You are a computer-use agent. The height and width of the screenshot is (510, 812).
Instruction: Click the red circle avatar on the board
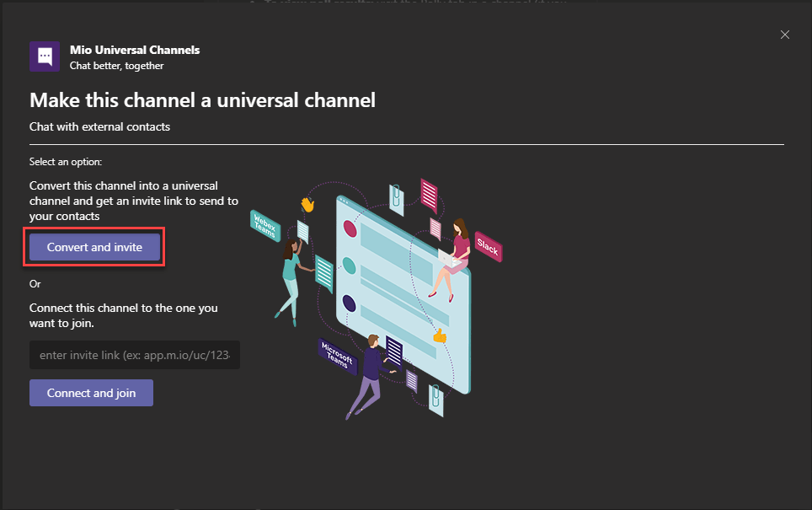350,228
